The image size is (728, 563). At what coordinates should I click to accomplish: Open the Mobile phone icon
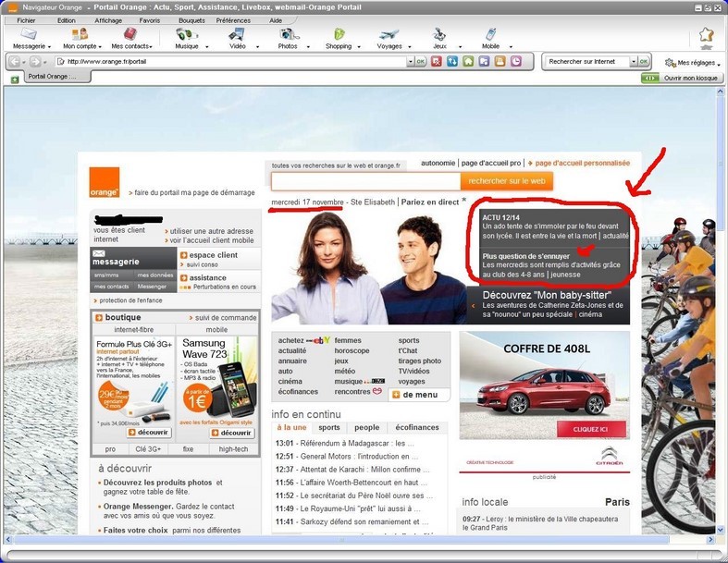click(x=490, y=34)
